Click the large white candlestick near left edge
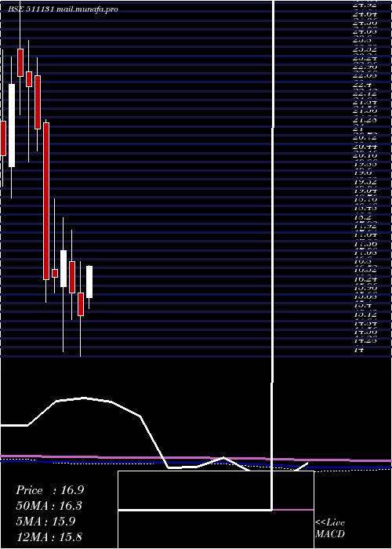This screenshot has width=392, height=549. pyautogui.click(x=12, y=125)
